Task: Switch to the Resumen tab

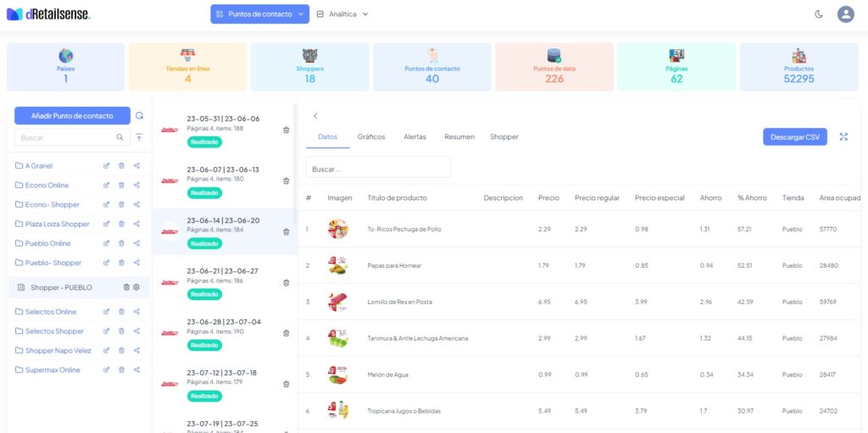Action: click(x=459, y=136)
